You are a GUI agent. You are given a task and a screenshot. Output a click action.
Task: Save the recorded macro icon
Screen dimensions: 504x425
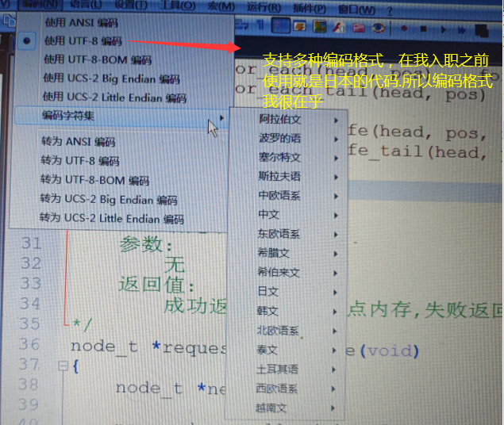[482, 31]
